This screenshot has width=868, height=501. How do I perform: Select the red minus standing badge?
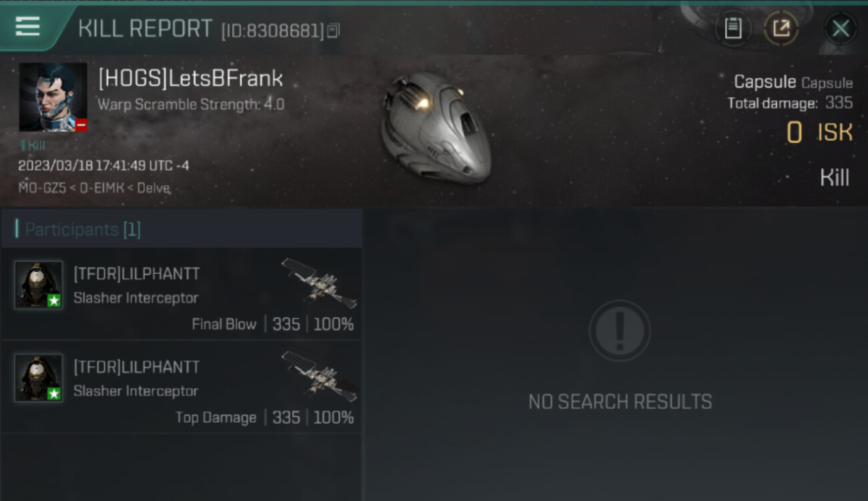pos(81,125)
